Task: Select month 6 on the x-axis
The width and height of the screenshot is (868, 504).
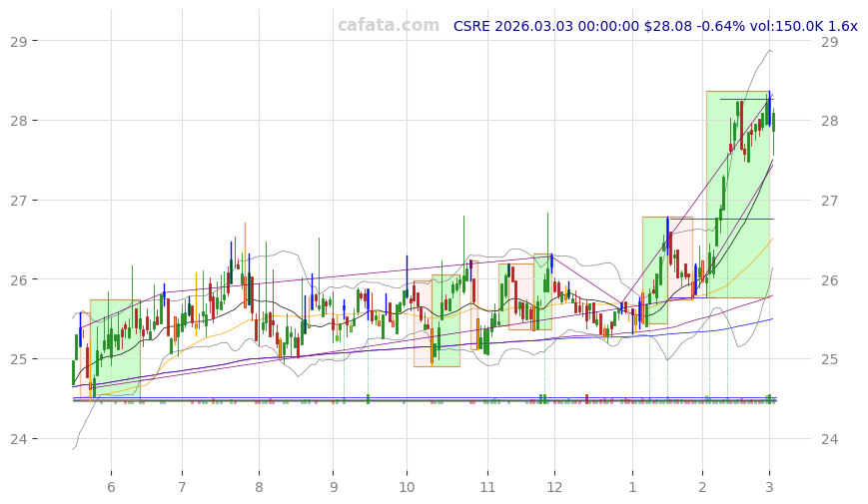Action: (x=111, y=487)
